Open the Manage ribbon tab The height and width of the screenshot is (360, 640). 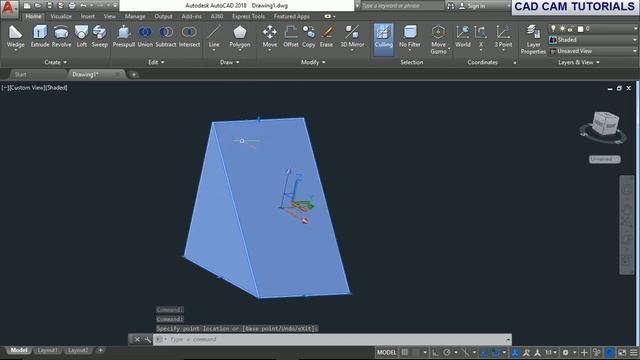tap(135, 16)
